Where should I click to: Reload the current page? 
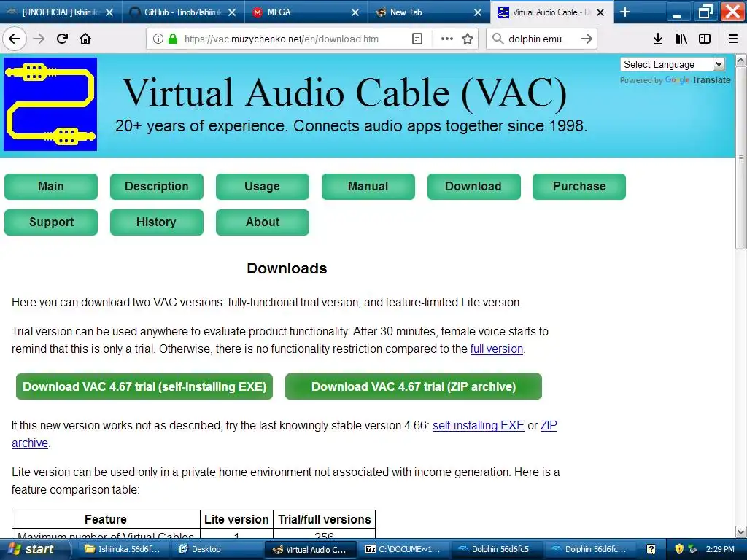pyautogui.click(x=62, y=39)
